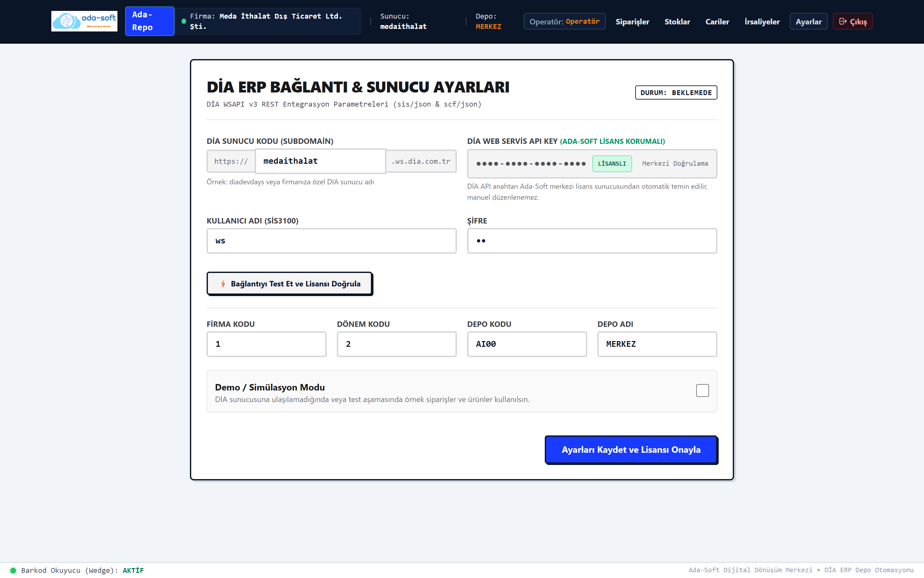Image resolution: width=924 pixels, height=578 pixels.
Task: Click the Ada-Repo brand button
Action: pos(150,21)
